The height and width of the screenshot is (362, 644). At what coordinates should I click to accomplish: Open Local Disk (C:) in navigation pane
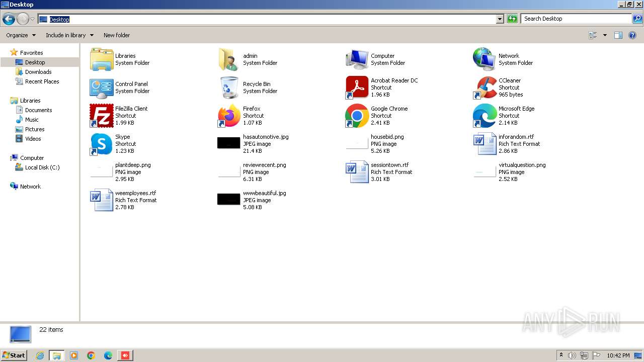click(x=42, y=167)
